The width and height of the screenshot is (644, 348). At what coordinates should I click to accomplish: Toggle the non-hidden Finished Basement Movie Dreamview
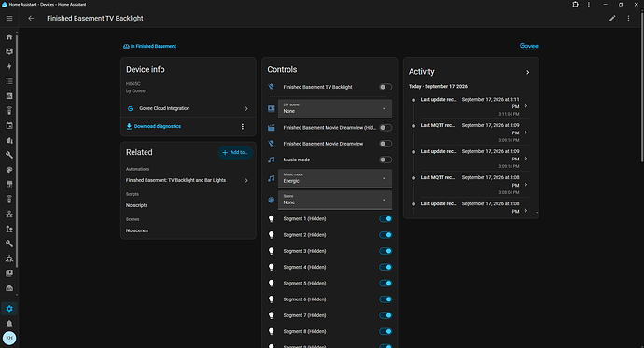click(385, 144)
